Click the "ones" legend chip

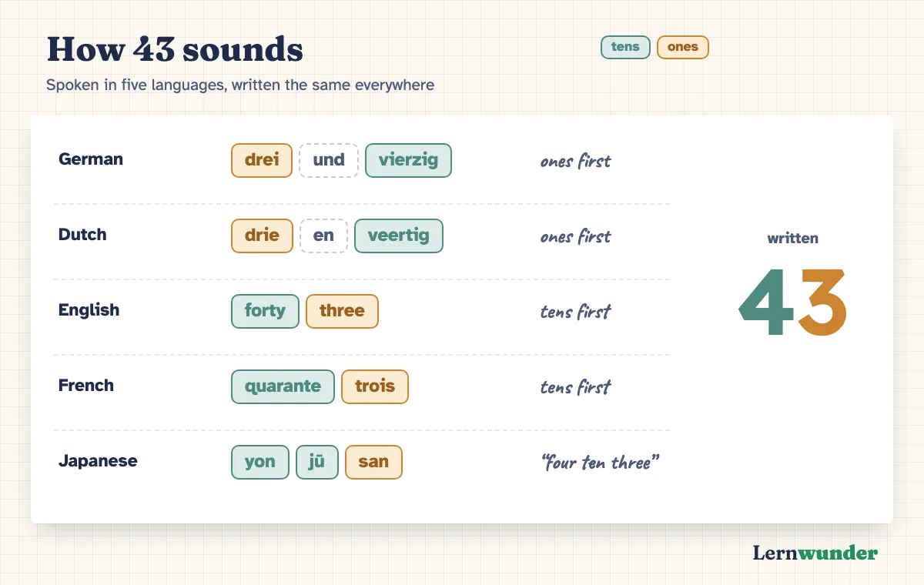click(x=682, y=47)
